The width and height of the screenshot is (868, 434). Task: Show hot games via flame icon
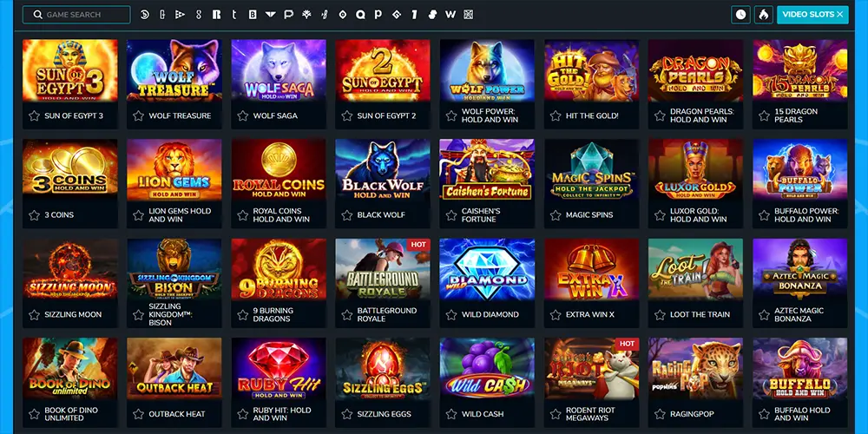[763, 15]
